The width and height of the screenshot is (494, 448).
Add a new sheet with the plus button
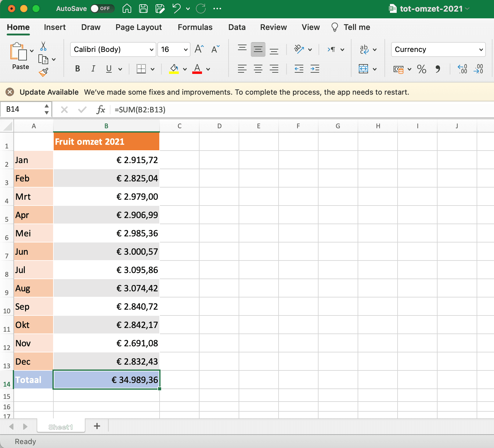coord(97,426)
